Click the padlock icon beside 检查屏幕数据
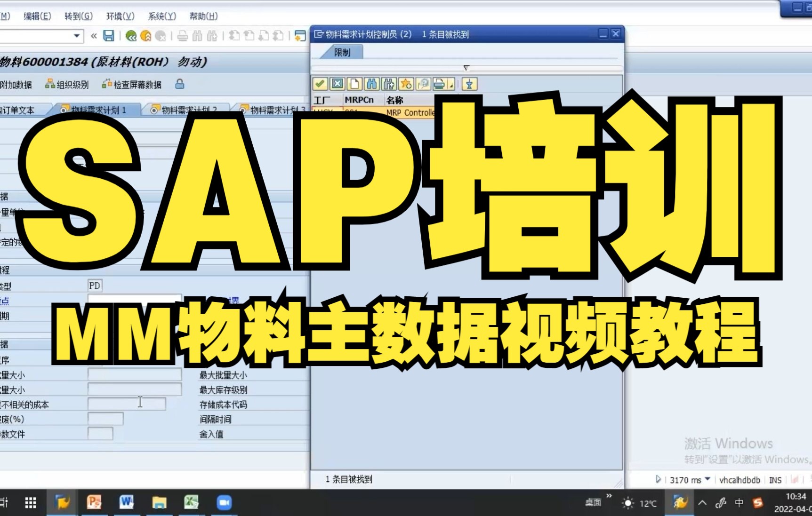This screenshot has width=812, height=516. (179, 84)
